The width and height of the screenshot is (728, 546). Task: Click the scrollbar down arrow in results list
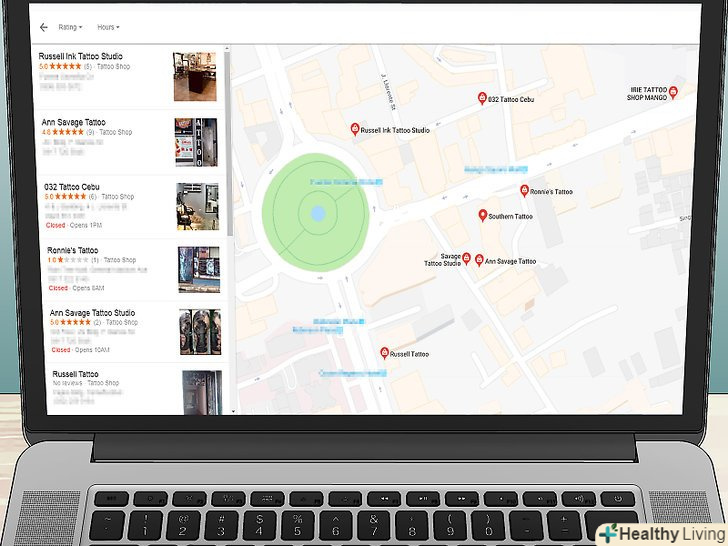[x=233, y=411]
